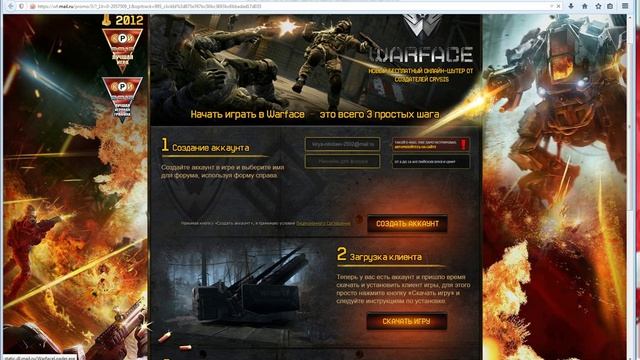Click the СОЗДАТЬ АККАУНТ button

click(407, 224)
